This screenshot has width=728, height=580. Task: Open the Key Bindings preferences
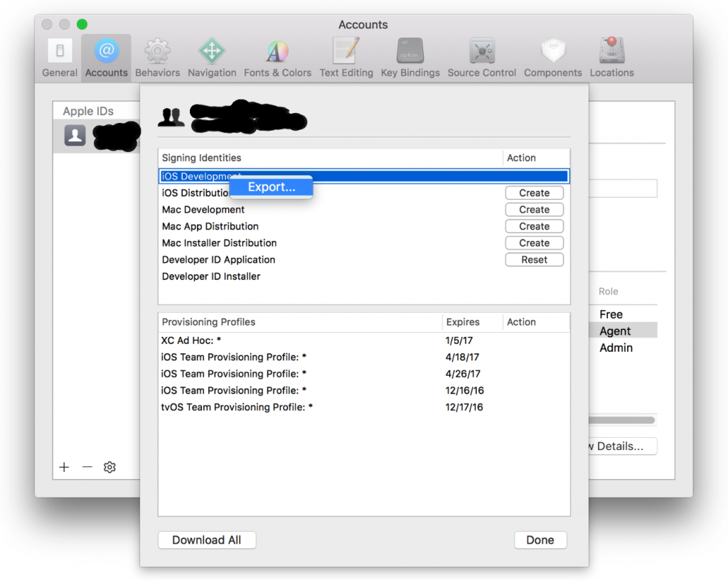point(410,58)
